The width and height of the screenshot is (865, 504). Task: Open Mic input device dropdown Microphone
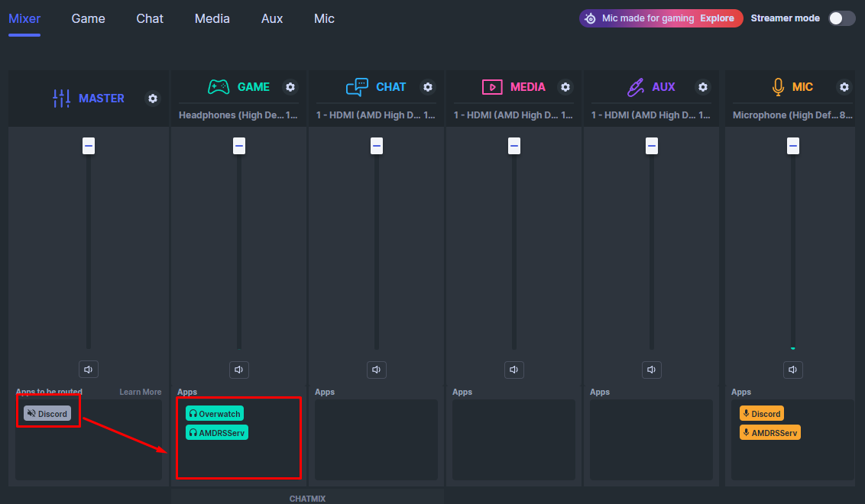[x=792, y=115]
